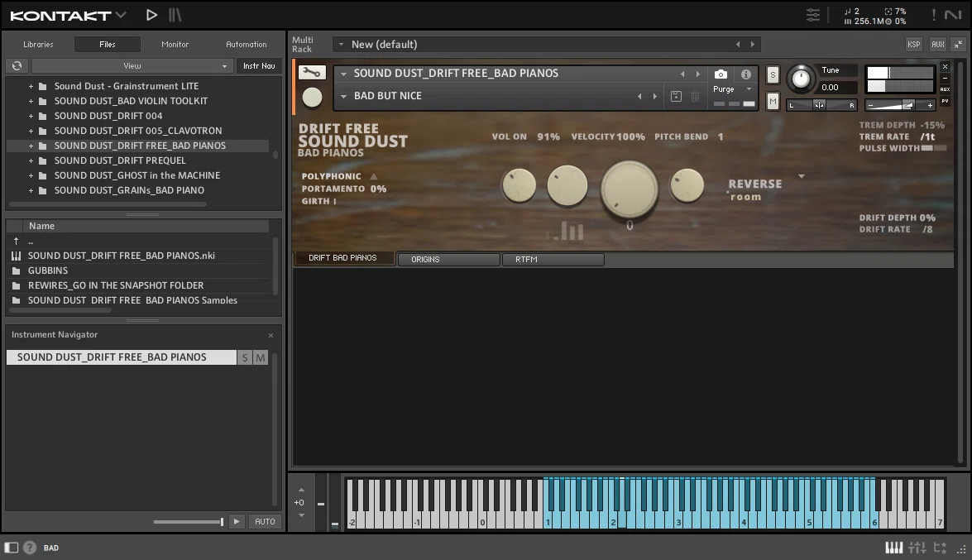Click the camera snapshot view icon

point(721,74)
